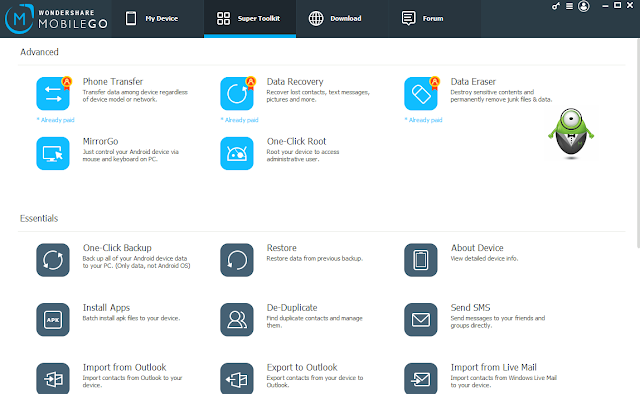Click the Data Eraser title text
This screenshot has height=394, width=640.
tap(473, 82)
